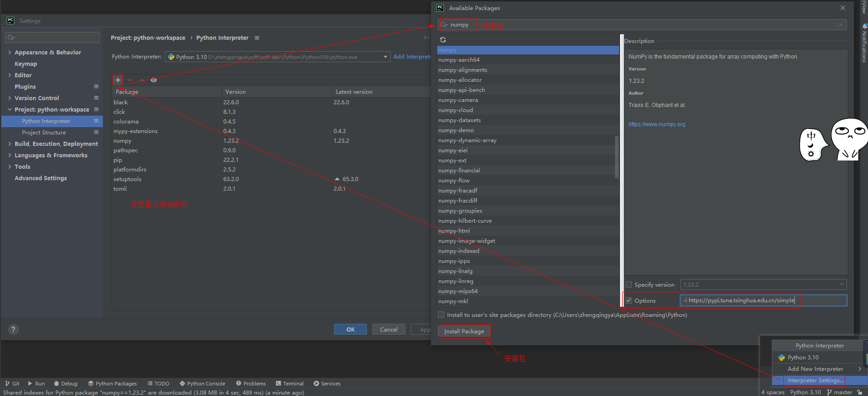The image size is (868, 396).
Task: Select Python 3.10 in interpreter popup
Action: [819, 357]
